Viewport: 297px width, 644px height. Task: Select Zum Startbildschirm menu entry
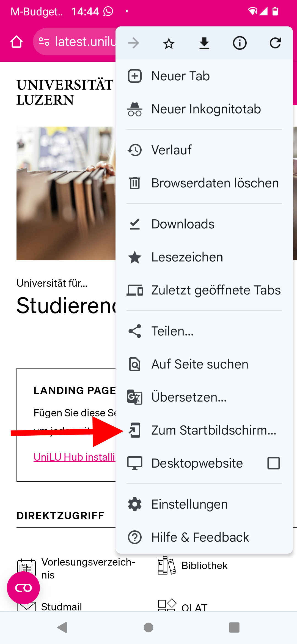pos(204,430)
